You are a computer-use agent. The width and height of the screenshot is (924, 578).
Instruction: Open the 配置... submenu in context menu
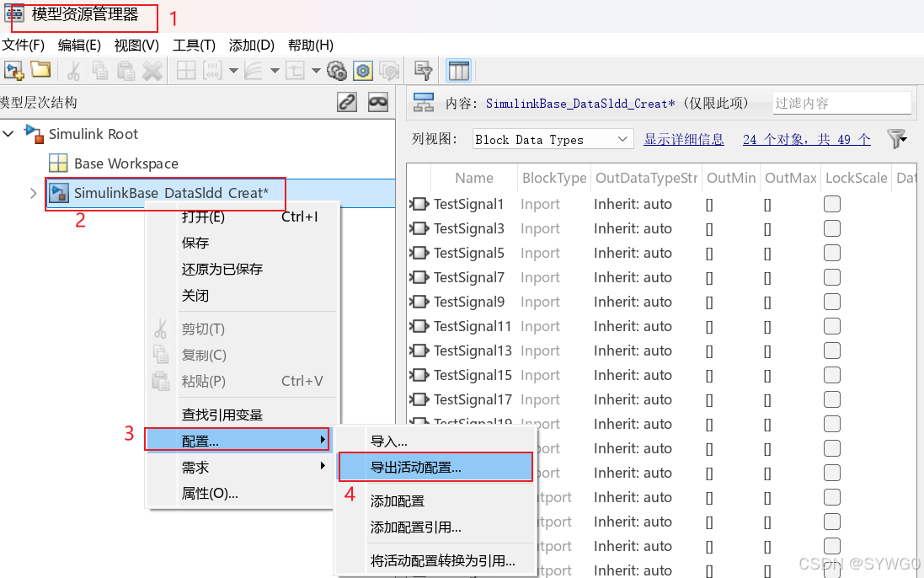[x=237, y=440]
